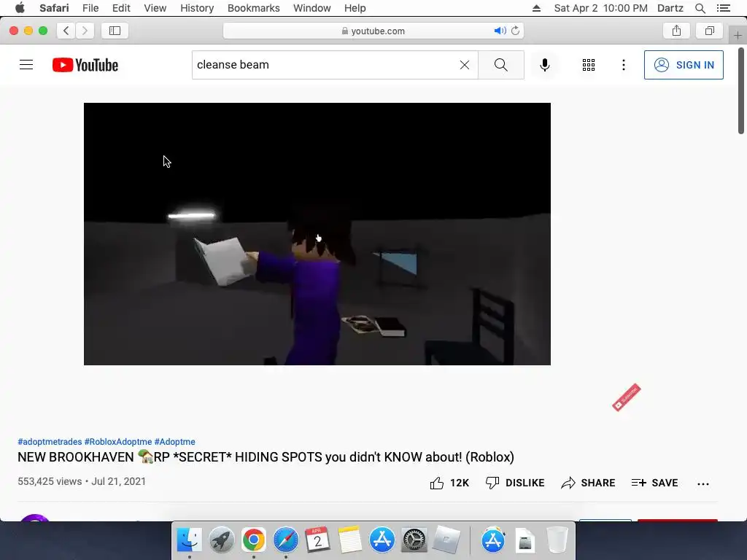This screenshot has height=560, width=747.
Task: Add a new Safari tab
Action: pyautogui.click(x=738, y=35)
